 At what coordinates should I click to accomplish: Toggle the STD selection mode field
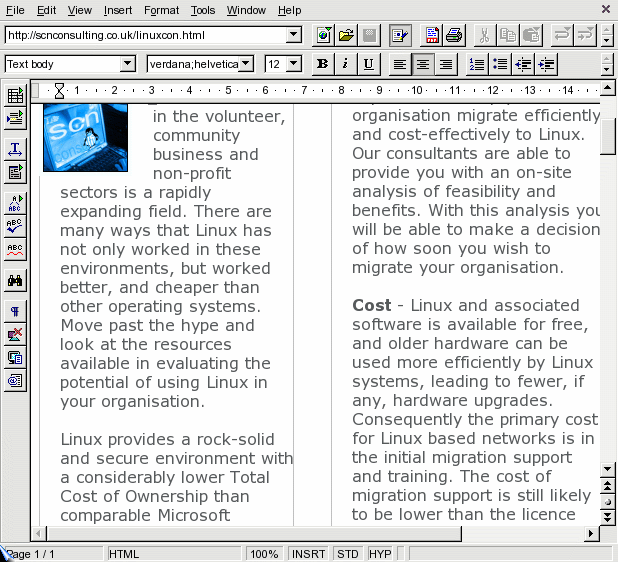coord(348,554)
